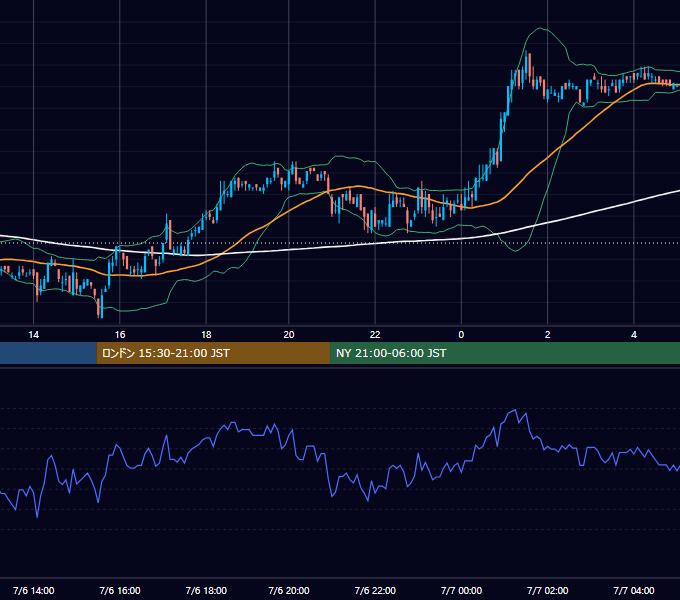
Task: Click the 20 hour axis label
Action: click(x=289, y=335)
